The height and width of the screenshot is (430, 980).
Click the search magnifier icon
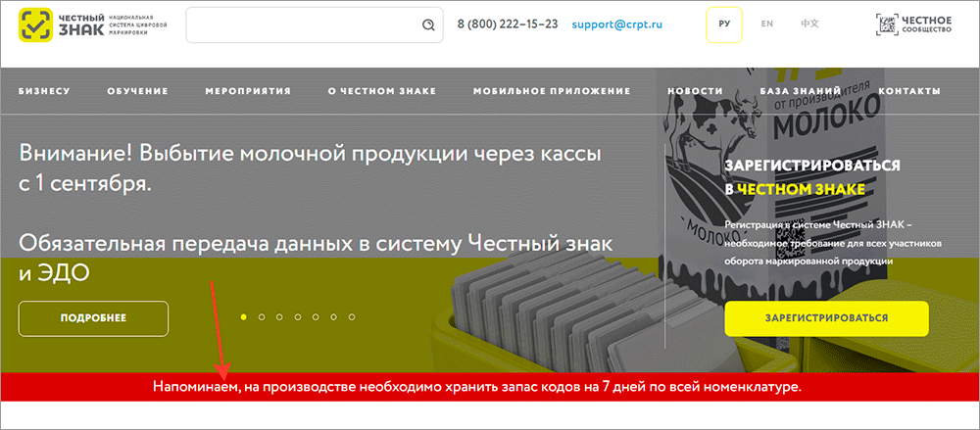[x=428, y=25]
